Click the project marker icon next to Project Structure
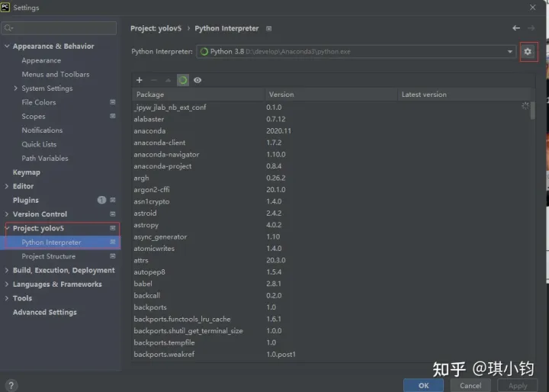Image resolution: width=549 pixels, height=392 pixels. click(113, 256)
